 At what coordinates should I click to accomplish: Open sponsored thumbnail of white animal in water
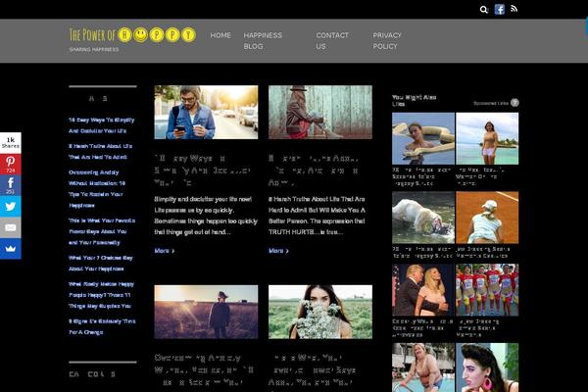tap(423, 218)
